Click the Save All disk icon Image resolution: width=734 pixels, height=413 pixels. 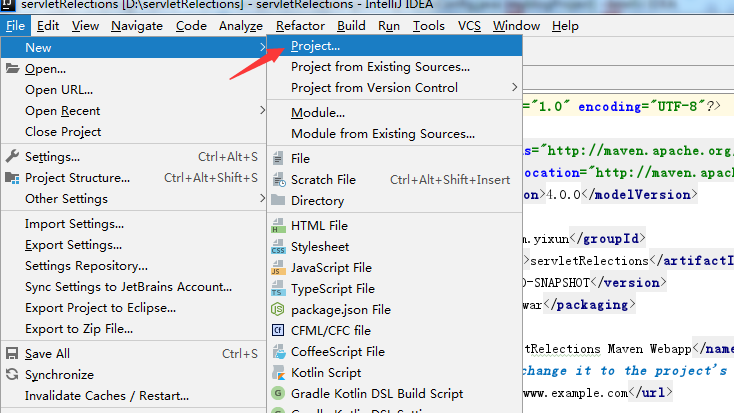[12, 354]
